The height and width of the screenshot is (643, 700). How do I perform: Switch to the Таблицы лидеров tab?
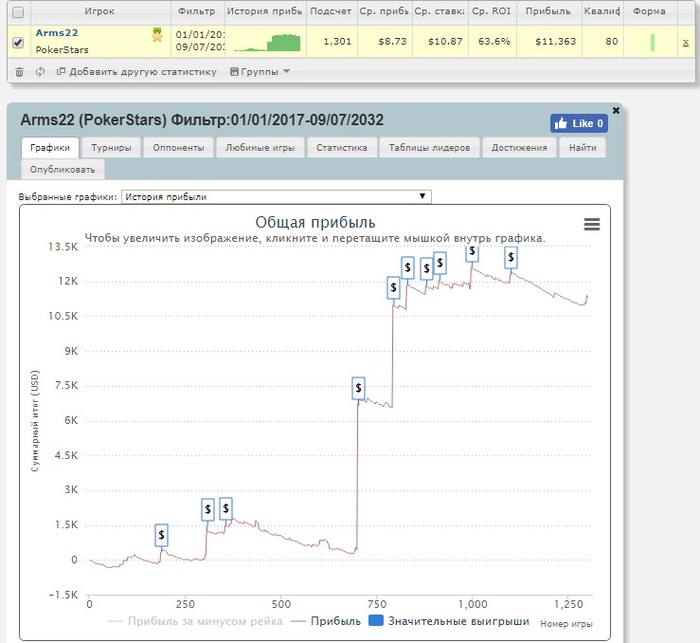tap(429, 148)
